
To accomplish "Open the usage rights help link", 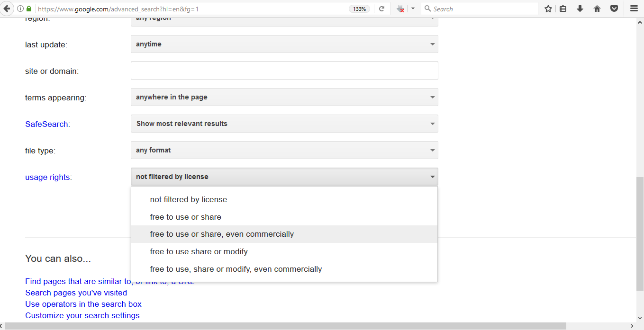I will point(47,177).
